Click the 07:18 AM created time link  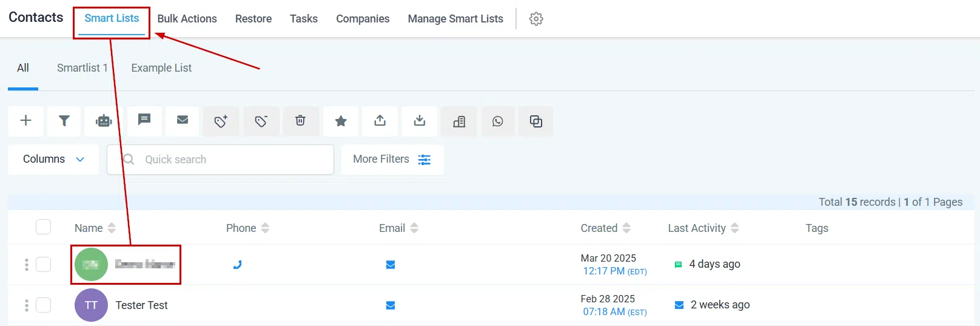click(x=615, y=312)
